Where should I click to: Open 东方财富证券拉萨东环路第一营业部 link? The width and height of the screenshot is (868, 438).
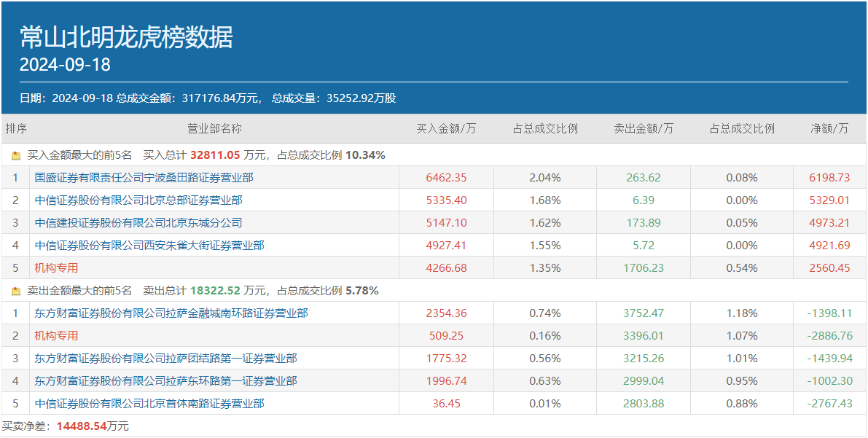click(x=165, y=381)
